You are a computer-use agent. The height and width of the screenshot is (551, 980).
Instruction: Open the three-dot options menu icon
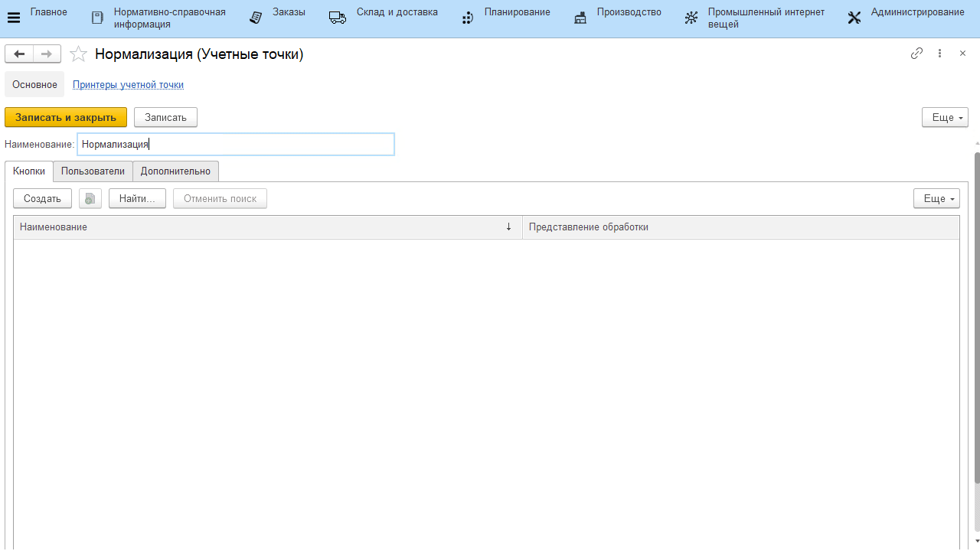939,54
